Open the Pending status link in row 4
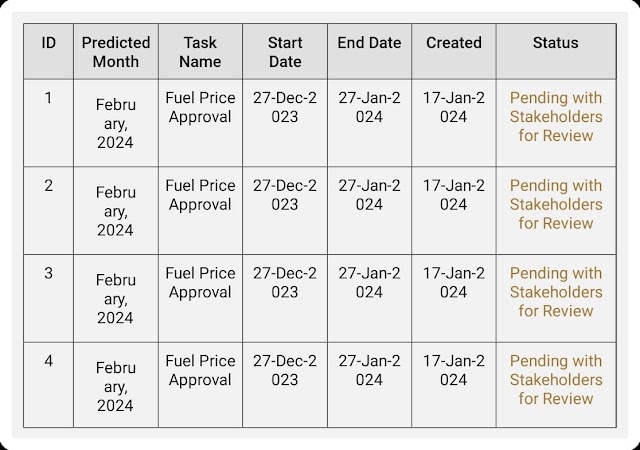Viewport: 640px width, 450px height. pos(556,380)
